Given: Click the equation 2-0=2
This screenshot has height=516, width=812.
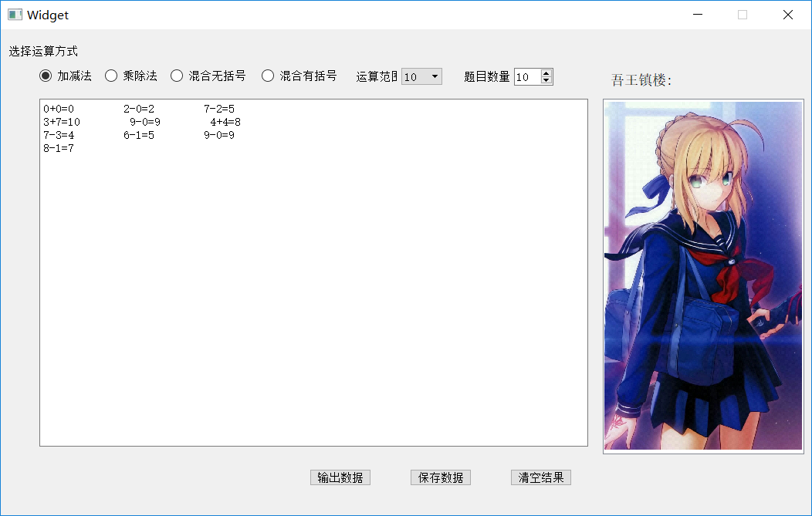Looking at the screenshot, I should tap(139, 109).
